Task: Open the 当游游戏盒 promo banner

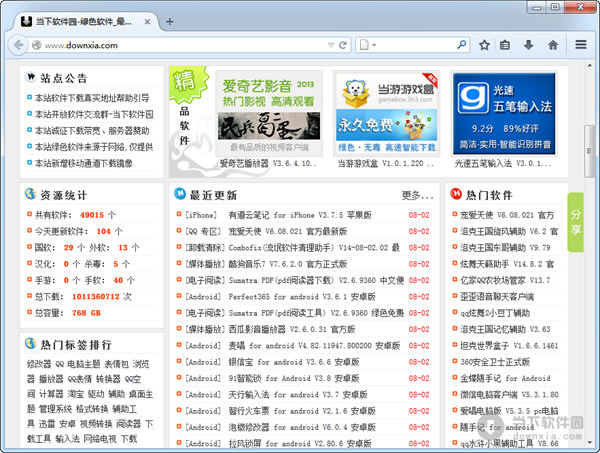Action: (x=387, y=114)
